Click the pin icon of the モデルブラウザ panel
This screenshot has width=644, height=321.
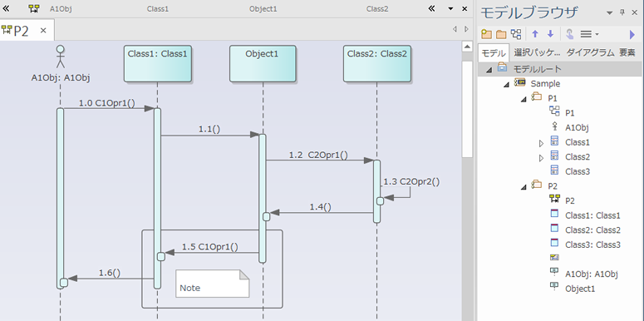622,12
